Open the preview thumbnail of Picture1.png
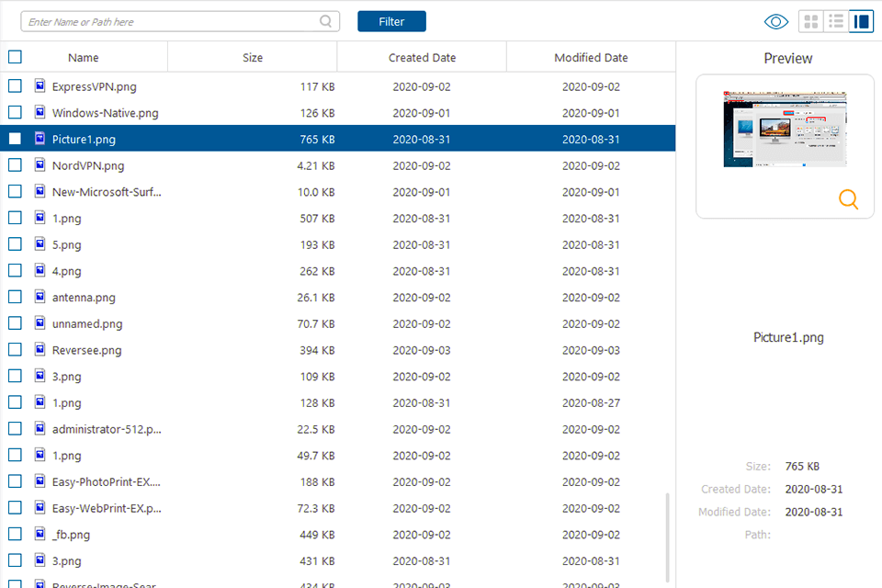 [786, 129]
